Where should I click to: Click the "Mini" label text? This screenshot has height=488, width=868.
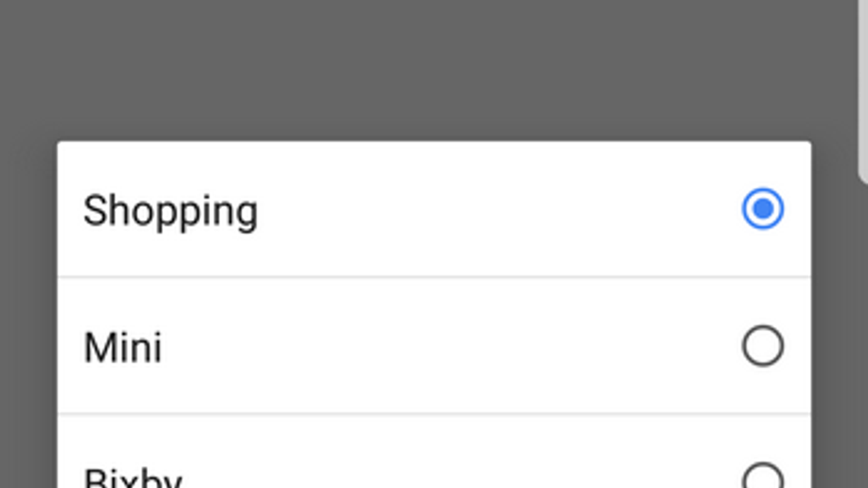click(123, 347)
